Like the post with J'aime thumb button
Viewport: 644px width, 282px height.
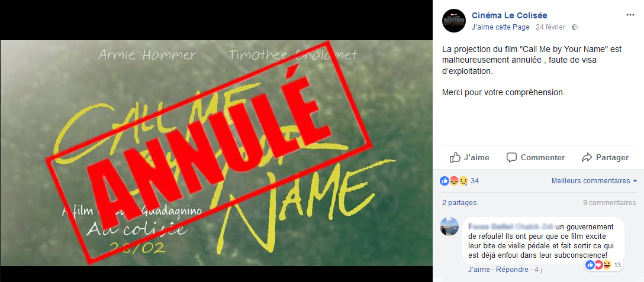469,158
